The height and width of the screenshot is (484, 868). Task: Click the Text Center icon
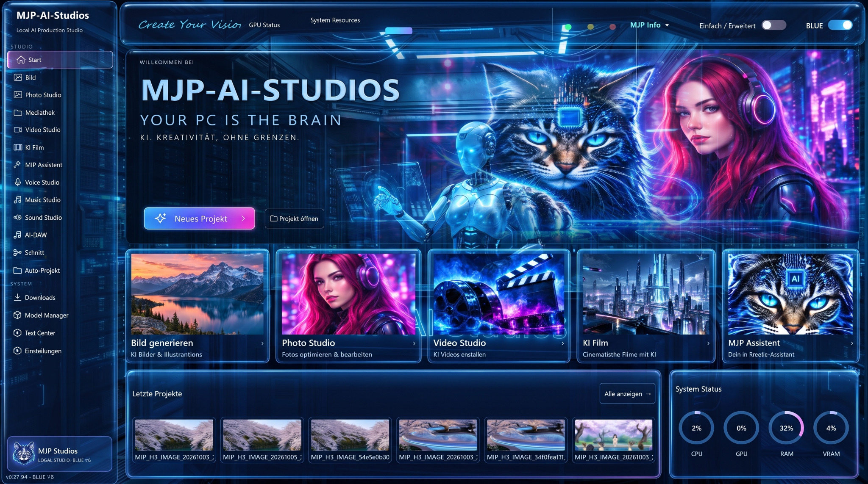pyautogui.click(x=17, y=333)
